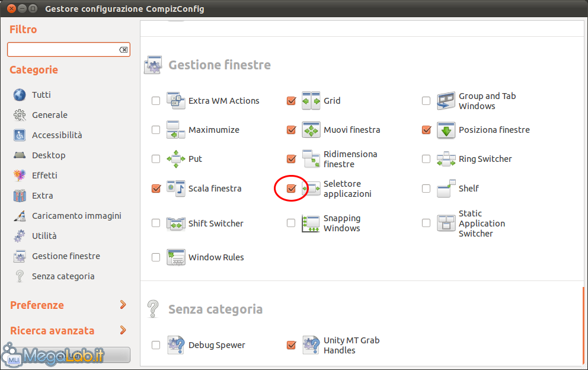Click the Put plugin icon

pos(175,159)
